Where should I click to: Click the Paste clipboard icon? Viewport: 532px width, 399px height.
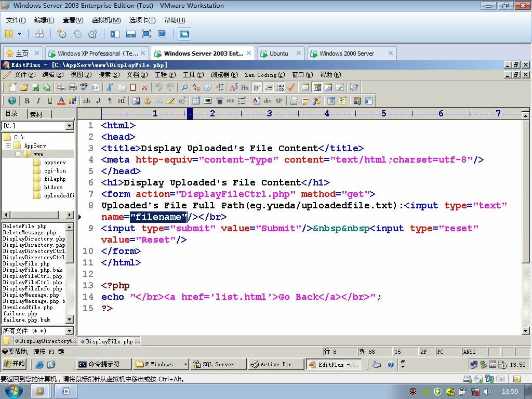point(133,87)
